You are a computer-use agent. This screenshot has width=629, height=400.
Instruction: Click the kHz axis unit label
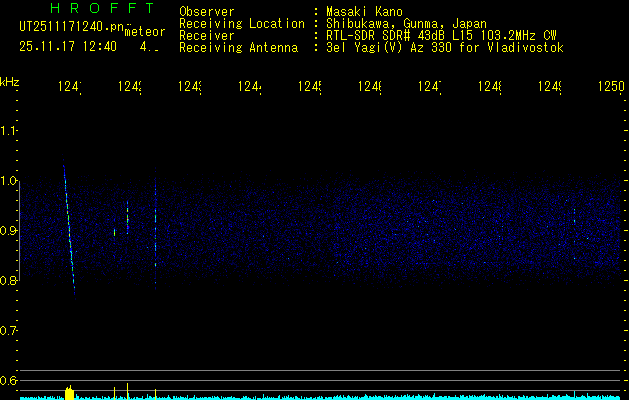(9, 81)
